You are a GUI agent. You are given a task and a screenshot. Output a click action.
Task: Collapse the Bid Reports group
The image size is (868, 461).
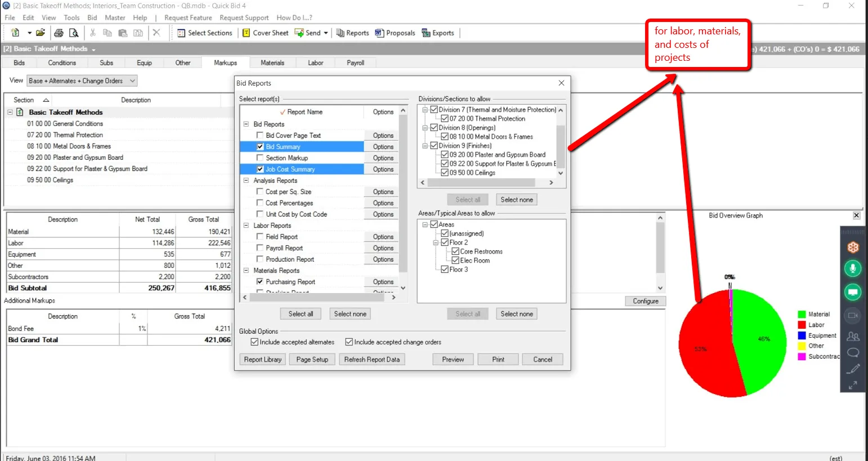pos(246,124)
